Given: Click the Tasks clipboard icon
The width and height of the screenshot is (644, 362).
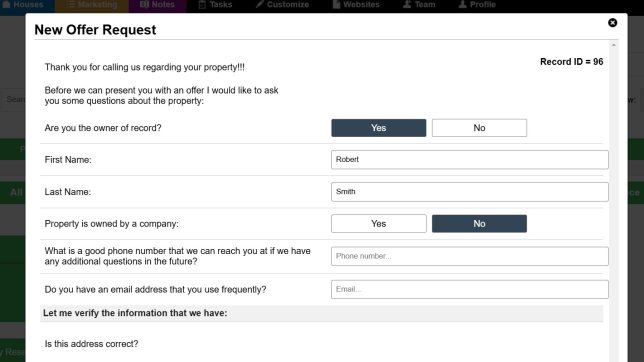Looking at the screenshot, I should tap(202, 5).
